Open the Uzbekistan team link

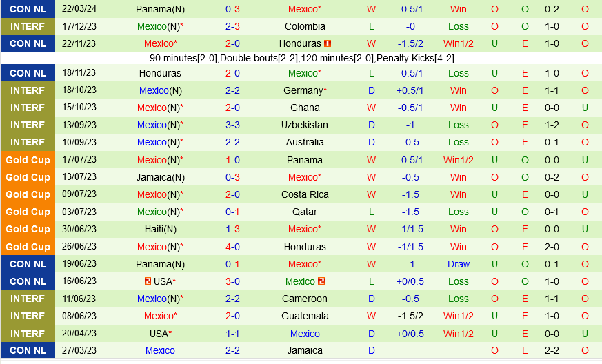(305, 125)
